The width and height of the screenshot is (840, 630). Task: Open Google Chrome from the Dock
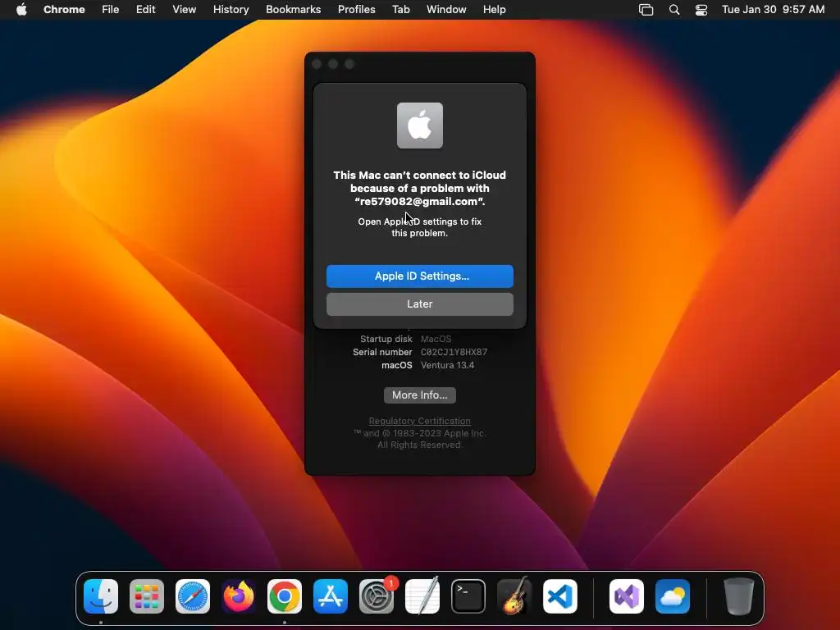[x=285, y=596]
